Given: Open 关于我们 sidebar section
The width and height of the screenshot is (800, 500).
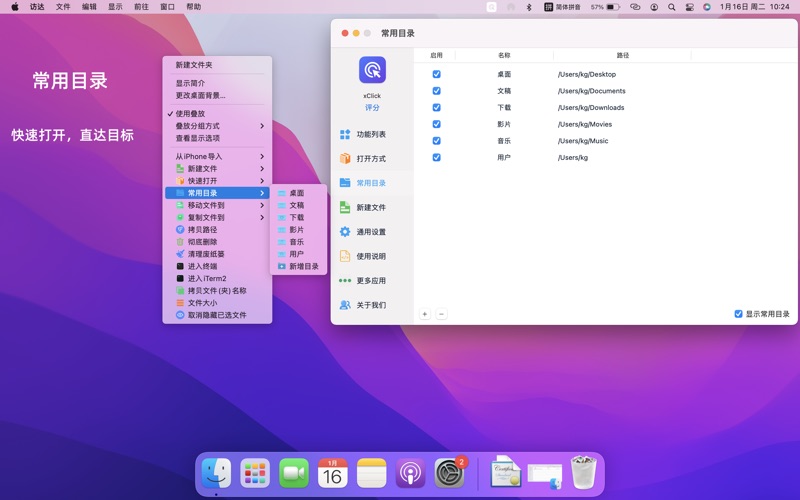Looking at the screenshot, I should [x=372, y=305].
